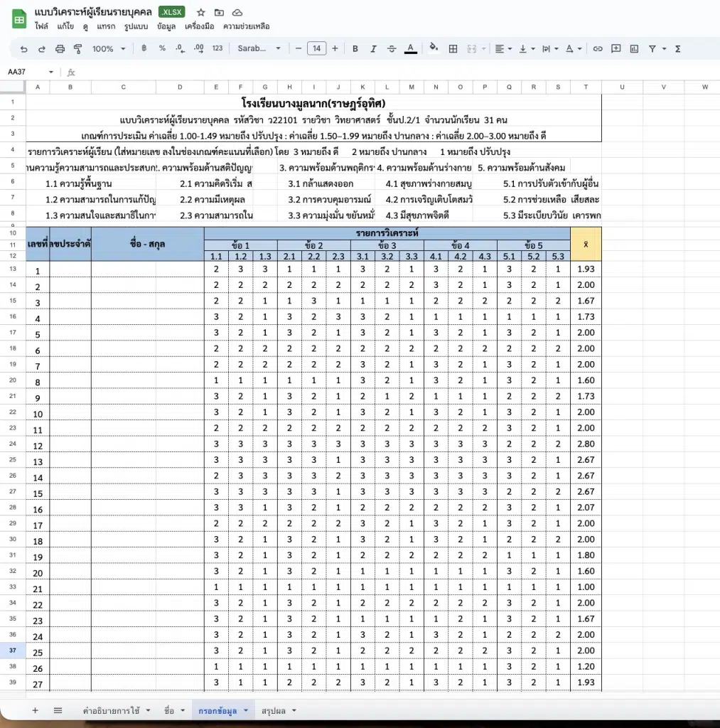
Task: Insert a link with the chain icon
Action: [x=598, y=49]
